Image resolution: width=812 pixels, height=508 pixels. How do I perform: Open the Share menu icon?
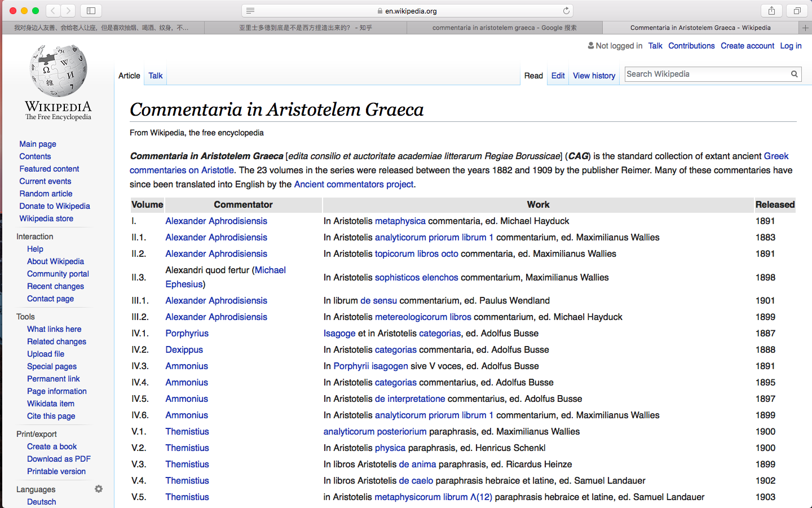pyautogui.click(x=771, y=11)
